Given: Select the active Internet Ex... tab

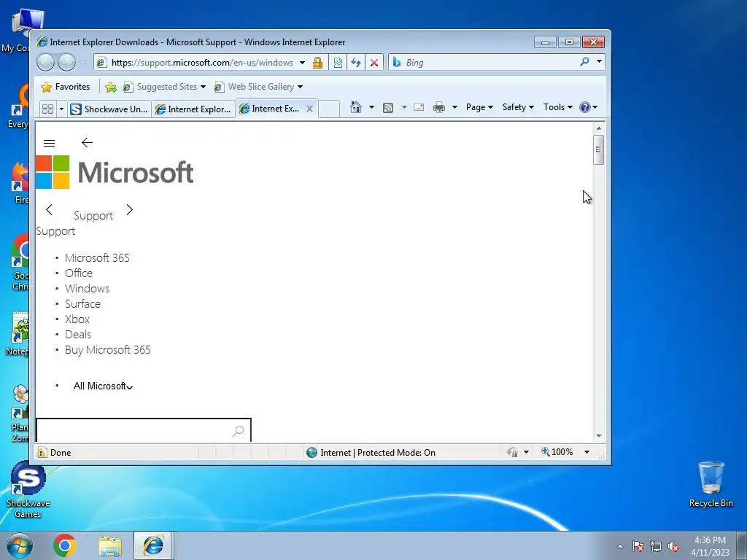Looking at the screenshot, I should pyautogui.click(x=270, y=109).
